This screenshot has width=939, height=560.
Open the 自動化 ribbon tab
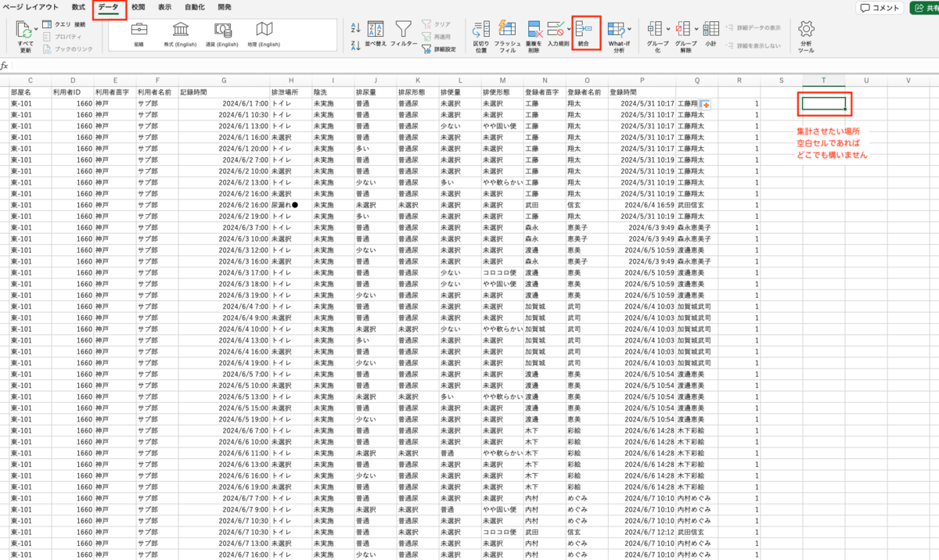tap(195, 7)
